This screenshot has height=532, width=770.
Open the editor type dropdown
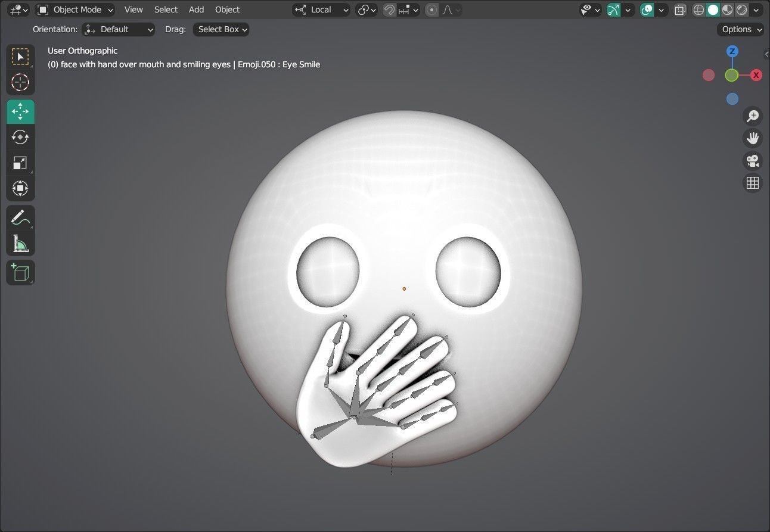point(19,10)
